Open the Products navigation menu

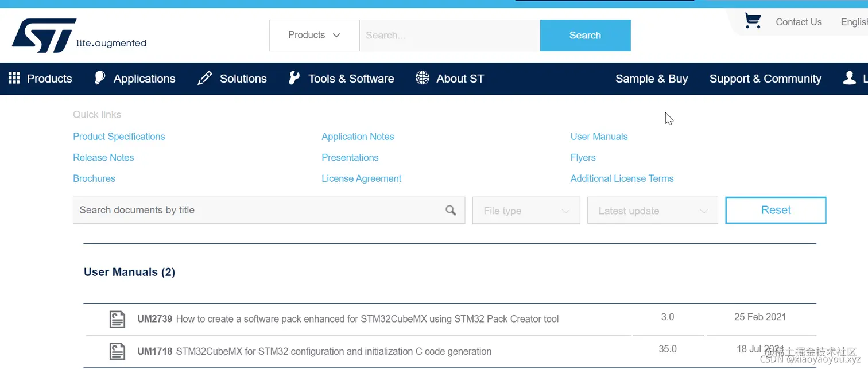click(49, 79)
